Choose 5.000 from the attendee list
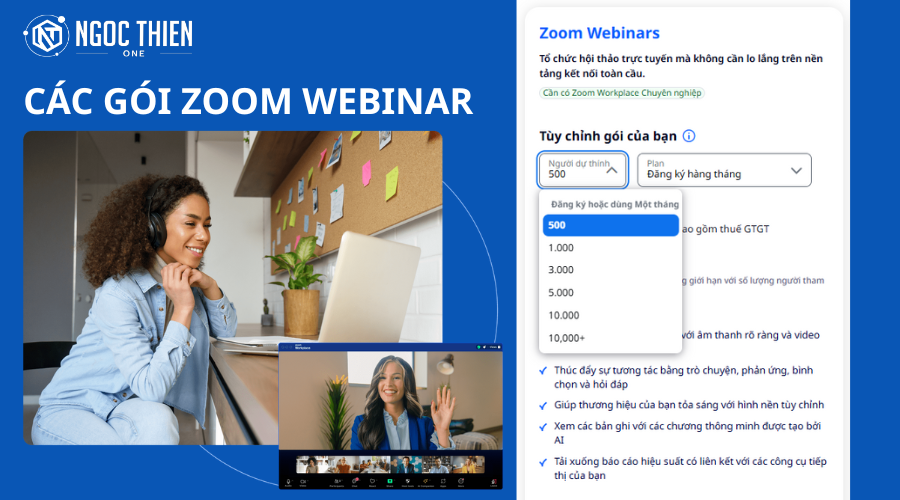This screenshot has width=900, height=500. point(611,293)
